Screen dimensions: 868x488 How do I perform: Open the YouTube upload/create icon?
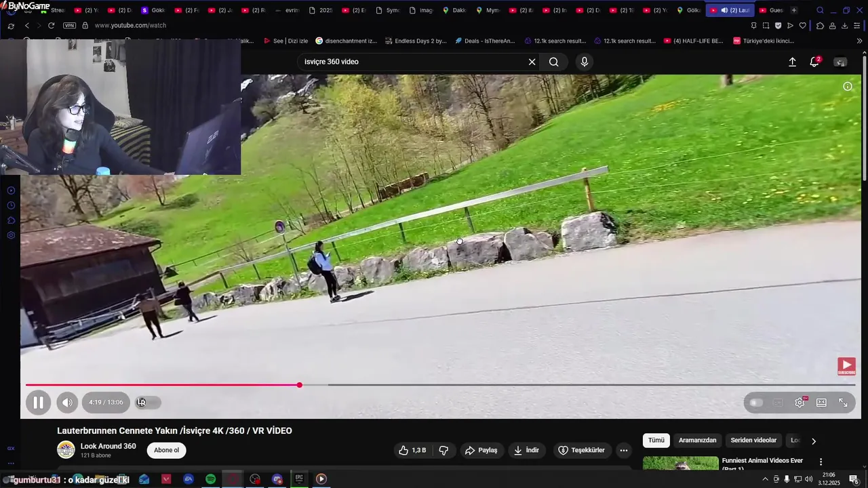(x=792, y=62)
